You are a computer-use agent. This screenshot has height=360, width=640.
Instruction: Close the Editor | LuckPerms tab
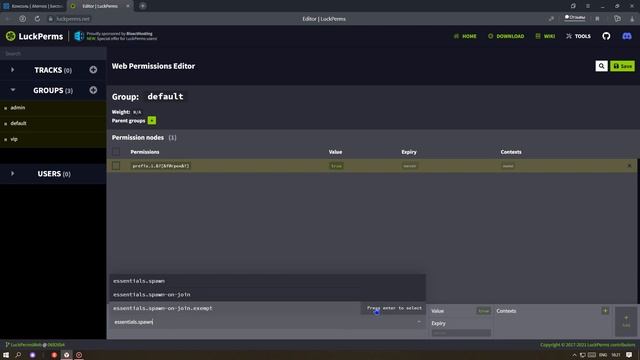point(128,6)
